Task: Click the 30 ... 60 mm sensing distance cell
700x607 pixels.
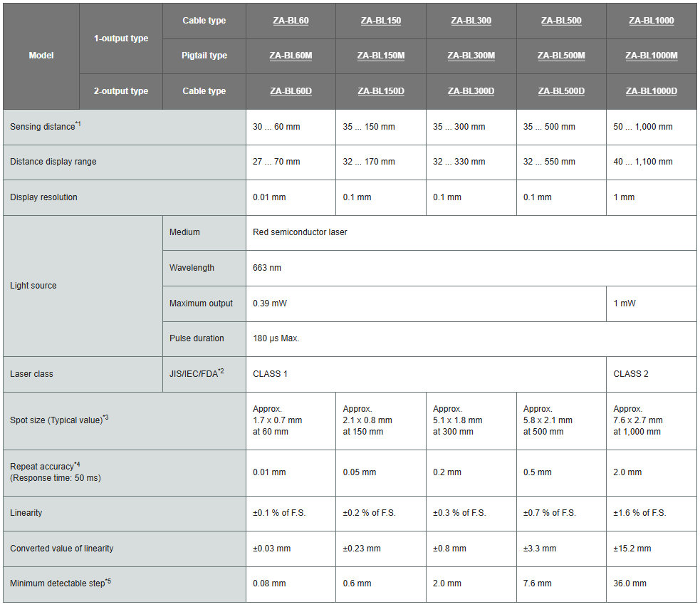Action: 291,127
